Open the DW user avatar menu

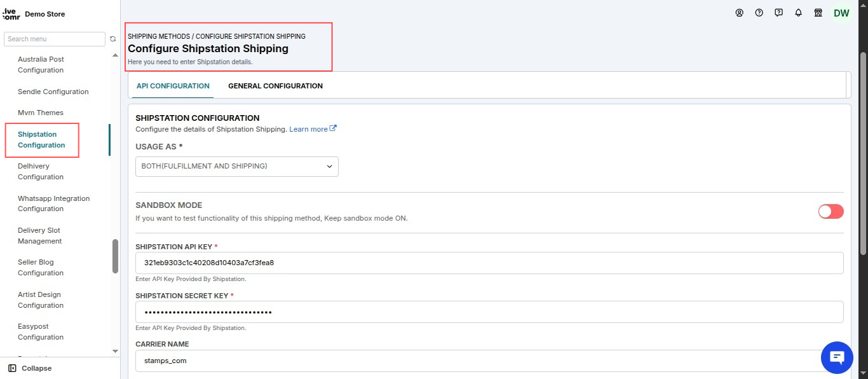841,13
